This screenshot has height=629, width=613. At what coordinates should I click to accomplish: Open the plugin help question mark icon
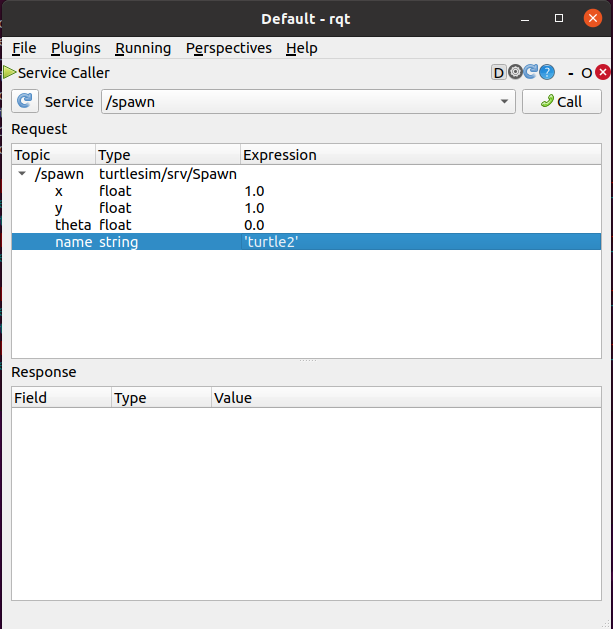click(547, 73)
